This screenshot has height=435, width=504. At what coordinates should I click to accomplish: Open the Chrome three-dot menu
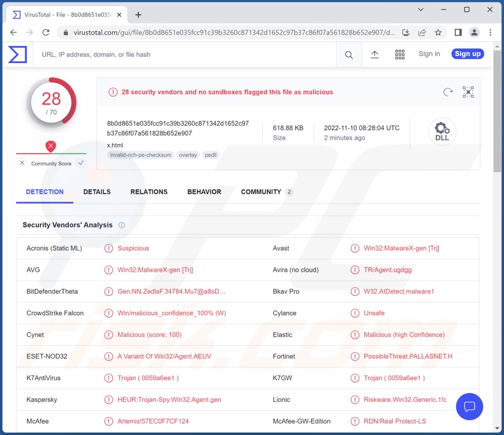[490, 33]
